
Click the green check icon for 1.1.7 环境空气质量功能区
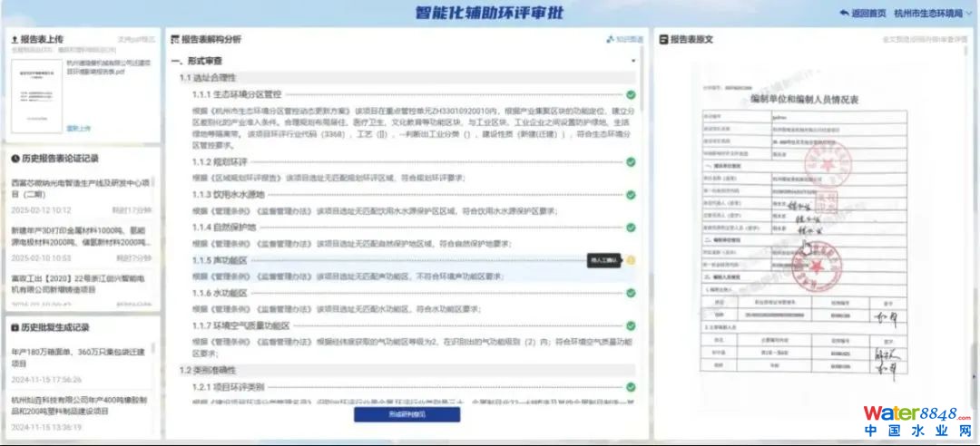click(631, 326)
